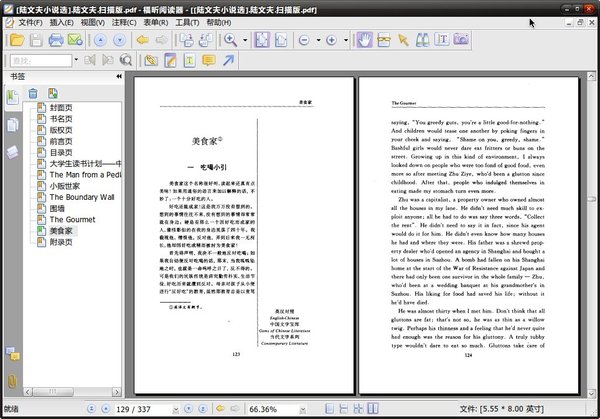600x419 pixels.
Task: Open the Pages panel in sidebar
Action: [x=12, y=125]
